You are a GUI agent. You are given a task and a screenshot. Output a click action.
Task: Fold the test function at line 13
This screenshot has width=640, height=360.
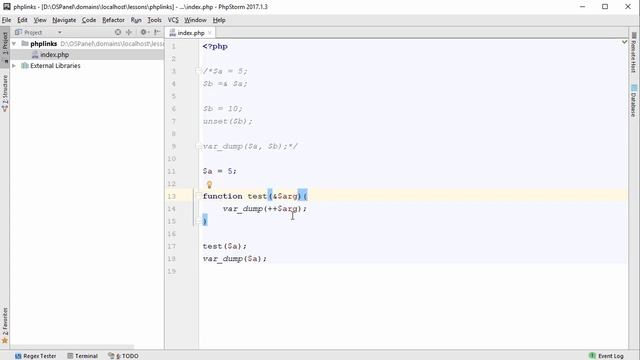tap(198, 196)
